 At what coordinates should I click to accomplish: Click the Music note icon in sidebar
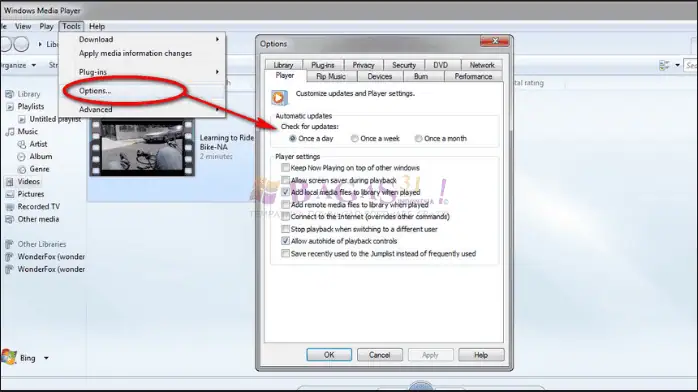click(x=10, y=132)
